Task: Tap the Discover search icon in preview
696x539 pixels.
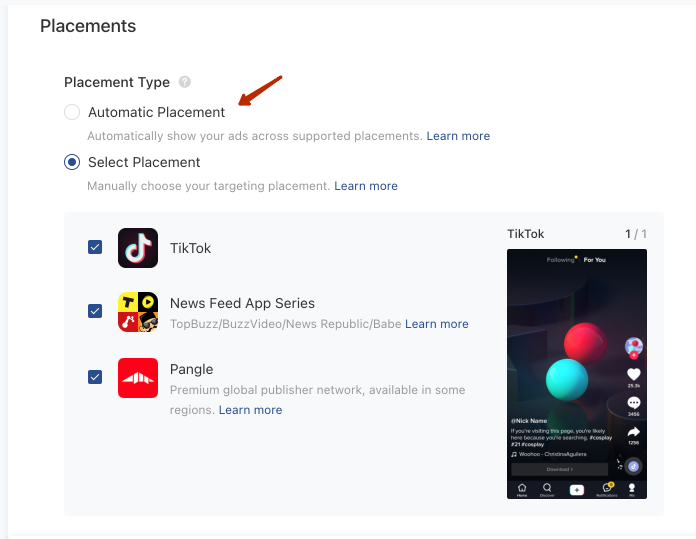Action: [x=547, y=489]
